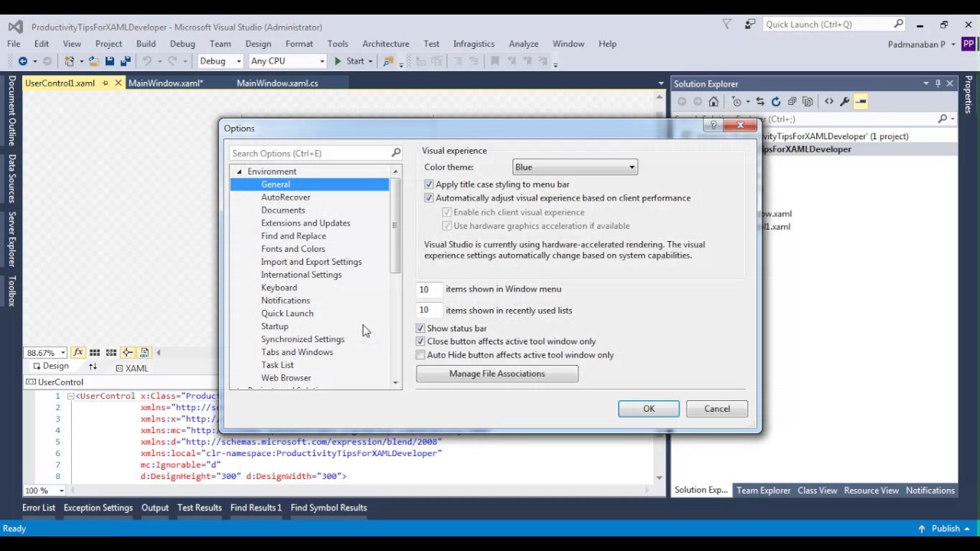Click the swap panes arrows icon
Screen dimensions: 980x551
click(93, 367)
